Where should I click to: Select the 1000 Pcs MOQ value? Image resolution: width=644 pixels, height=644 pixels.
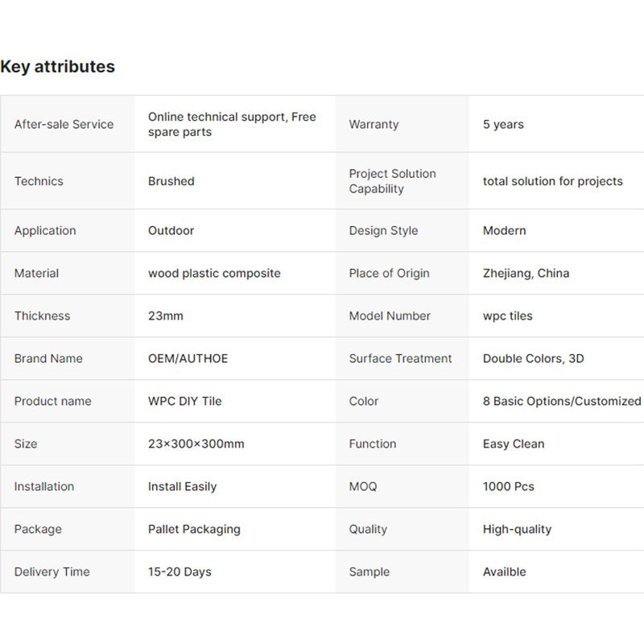pos(508,486)
